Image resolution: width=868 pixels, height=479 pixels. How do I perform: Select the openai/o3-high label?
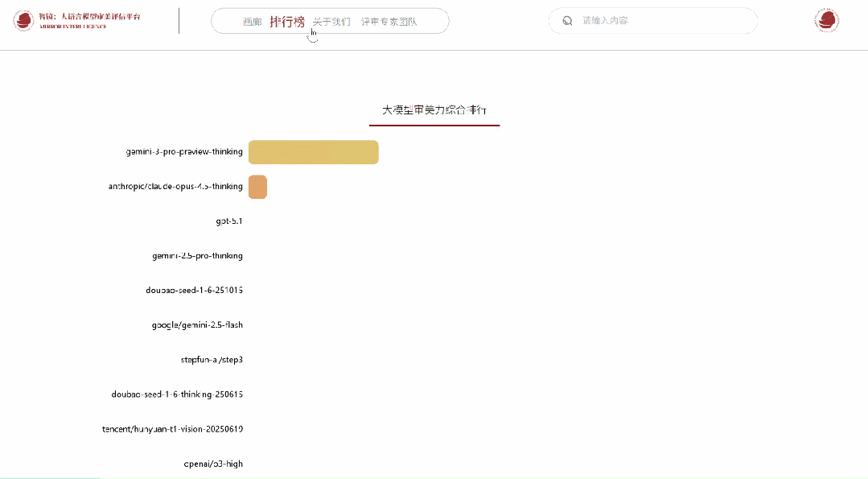point(213,464)
